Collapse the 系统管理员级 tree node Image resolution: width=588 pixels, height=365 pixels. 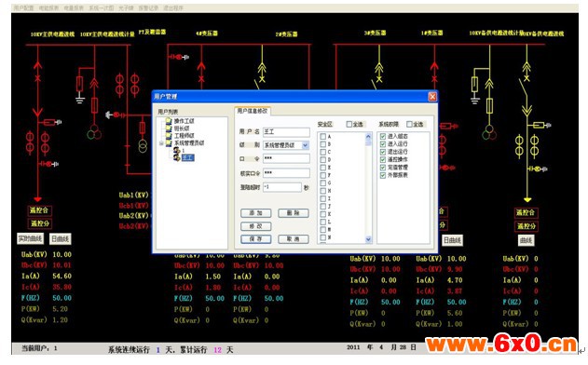[161, 143]
